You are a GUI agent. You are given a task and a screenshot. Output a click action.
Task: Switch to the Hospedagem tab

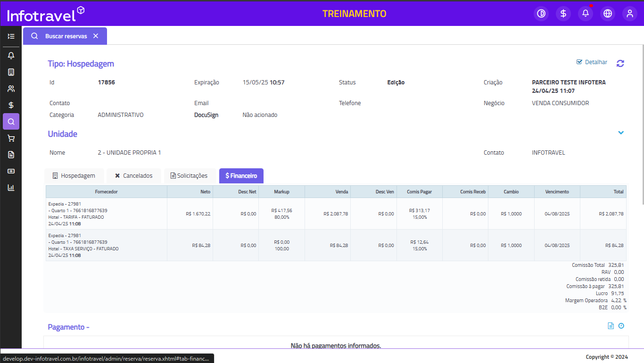[x=74, y=176]
